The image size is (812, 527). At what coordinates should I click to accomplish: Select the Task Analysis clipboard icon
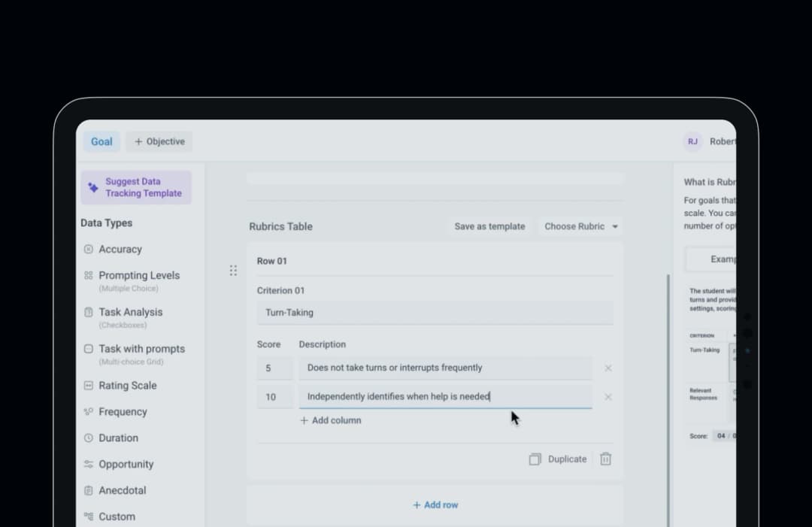(x=89, y=312)
